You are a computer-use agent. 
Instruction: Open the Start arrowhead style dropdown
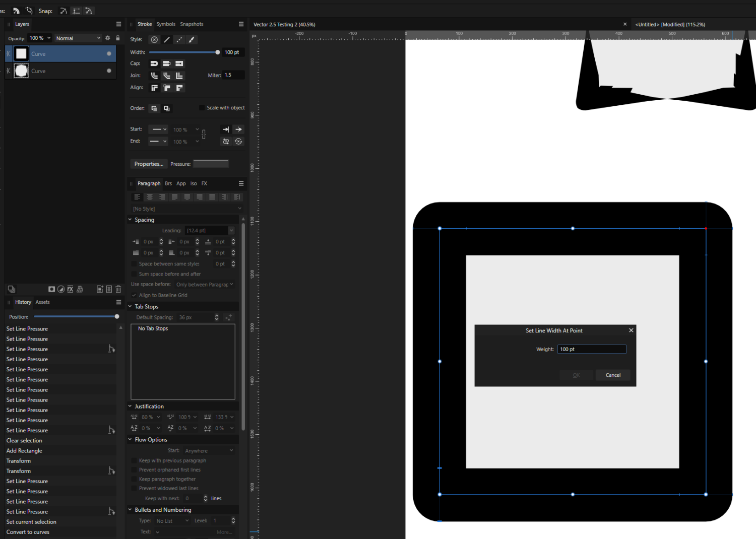(x=159, y=129)
